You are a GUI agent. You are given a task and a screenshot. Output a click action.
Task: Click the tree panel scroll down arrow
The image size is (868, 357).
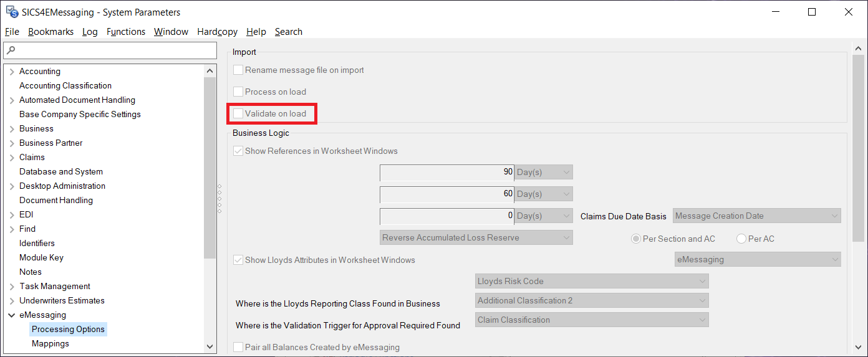[x=210, y=346]
